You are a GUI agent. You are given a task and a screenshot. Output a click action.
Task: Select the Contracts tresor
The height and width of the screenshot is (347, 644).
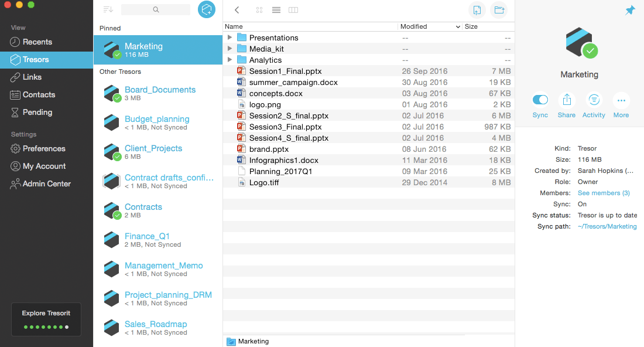(x=157, y=210)
